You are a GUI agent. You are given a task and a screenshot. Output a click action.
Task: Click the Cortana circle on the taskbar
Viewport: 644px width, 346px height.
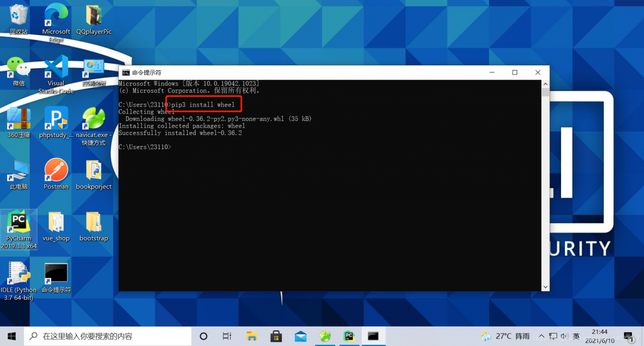point(204,336)
